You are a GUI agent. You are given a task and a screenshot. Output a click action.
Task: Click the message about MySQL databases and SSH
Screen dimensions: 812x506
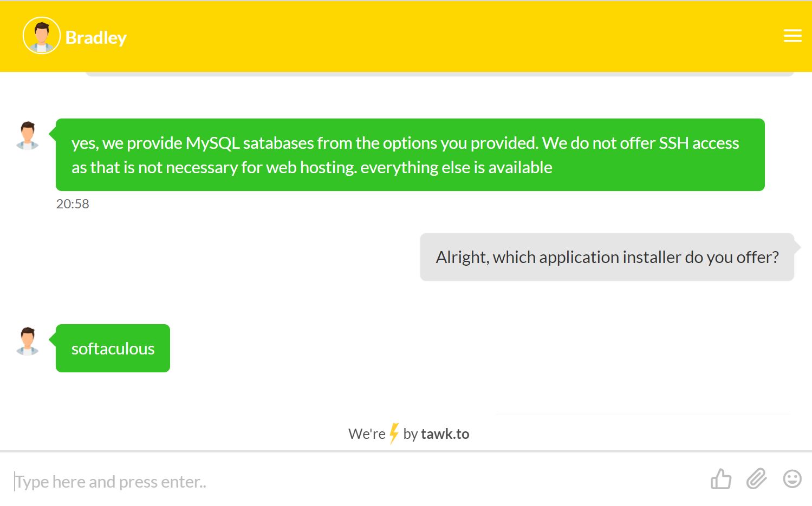pos(410,155)
